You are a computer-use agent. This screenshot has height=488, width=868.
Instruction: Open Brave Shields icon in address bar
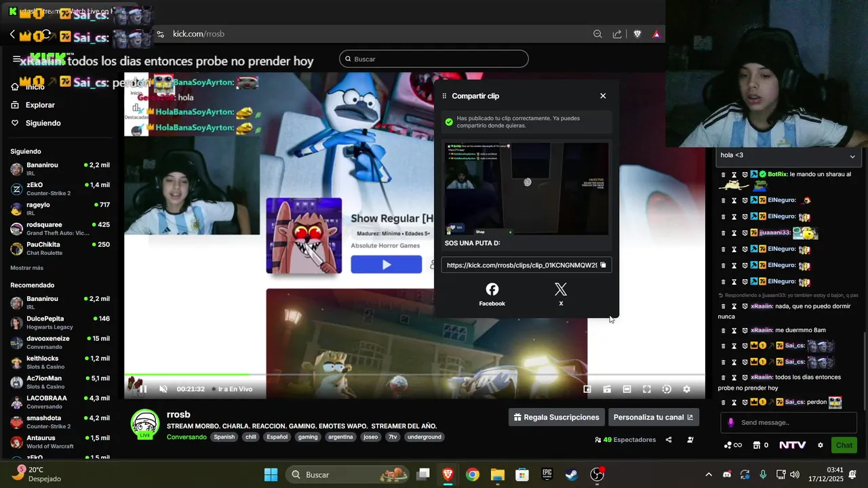pyautogui.click(x=637, y=34)
